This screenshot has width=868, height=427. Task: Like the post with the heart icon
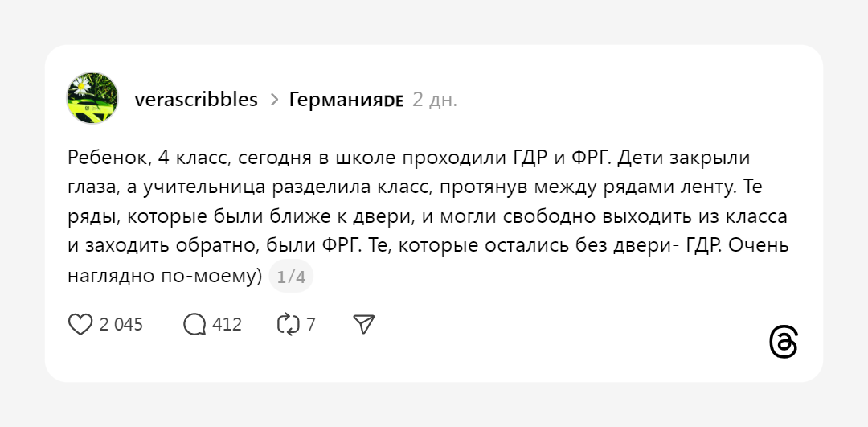click(x=80, y=324)
